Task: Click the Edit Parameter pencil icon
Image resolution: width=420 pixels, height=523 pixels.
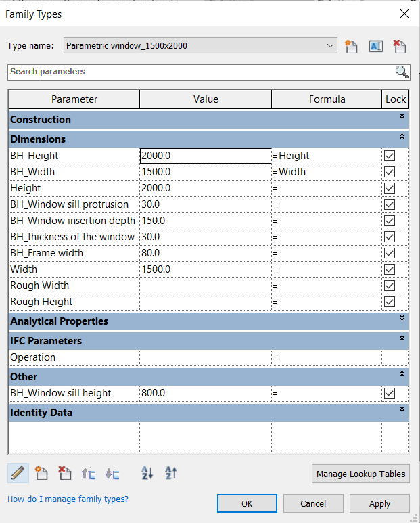Action: pyautogui.click(x=18, y=474)
